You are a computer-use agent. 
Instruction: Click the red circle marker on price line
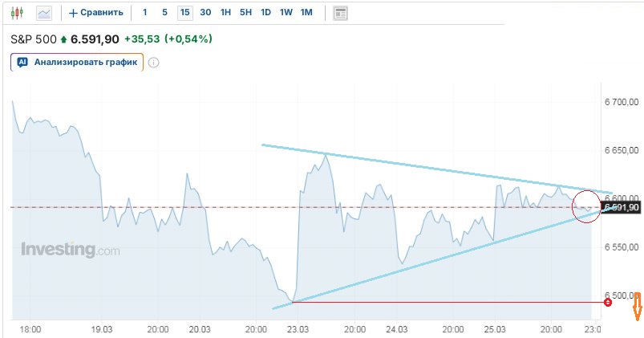point(607,302)
